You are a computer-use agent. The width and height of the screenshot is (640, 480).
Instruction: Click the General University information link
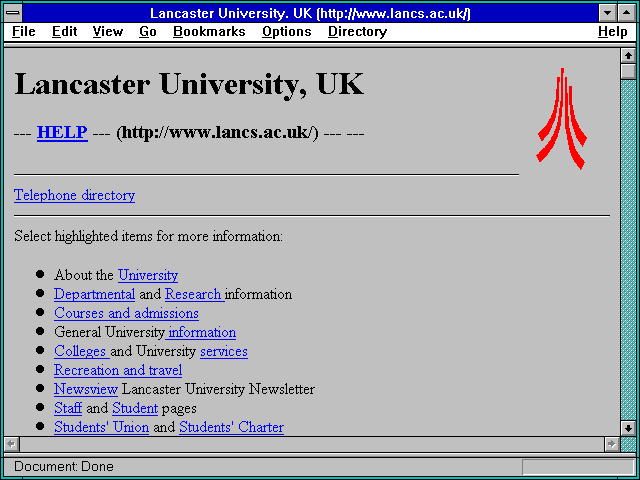[201, 333]
